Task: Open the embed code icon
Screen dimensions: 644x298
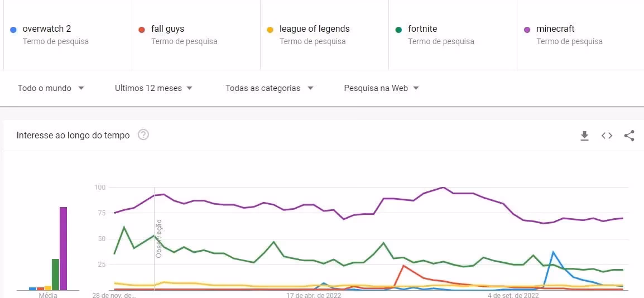Action: (x=607, y=136)
